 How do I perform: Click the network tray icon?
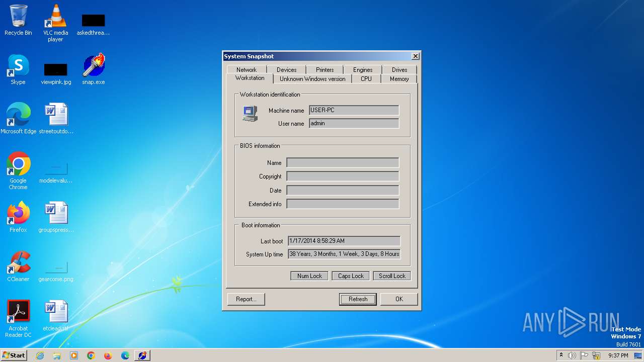(x=596, y=355)
